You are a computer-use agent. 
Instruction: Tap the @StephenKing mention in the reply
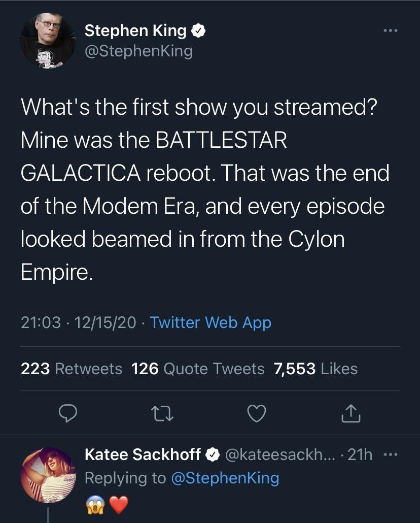click(x=226, y=478)
